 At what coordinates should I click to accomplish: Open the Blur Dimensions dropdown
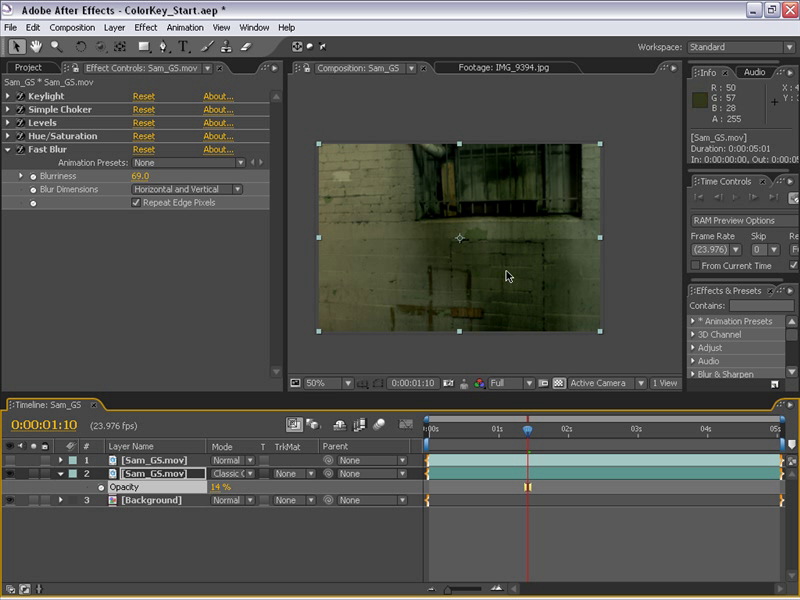(x=187, y=189)
